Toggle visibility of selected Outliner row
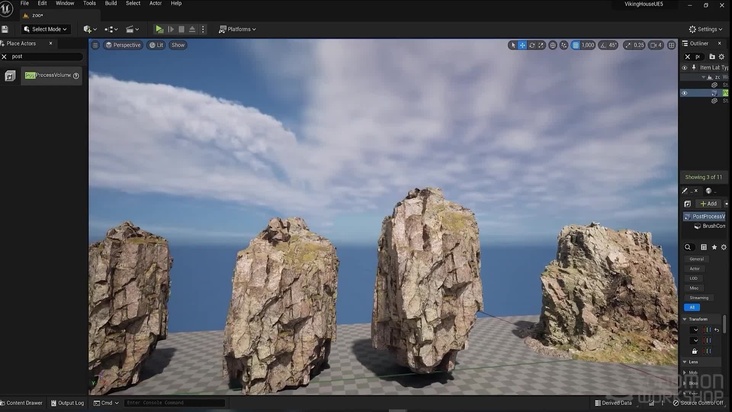The image size is (732, 412). click(684, 93)
